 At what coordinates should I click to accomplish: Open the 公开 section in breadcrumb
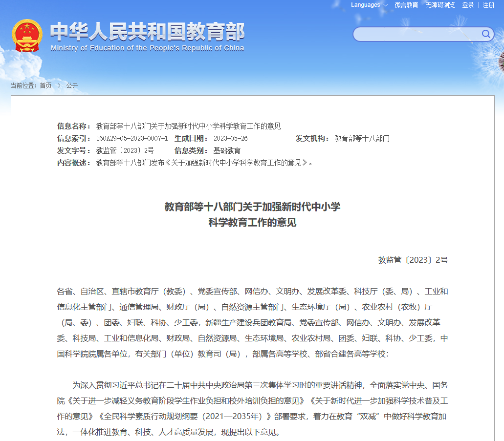pyautogui.click(x=72, y=85)
